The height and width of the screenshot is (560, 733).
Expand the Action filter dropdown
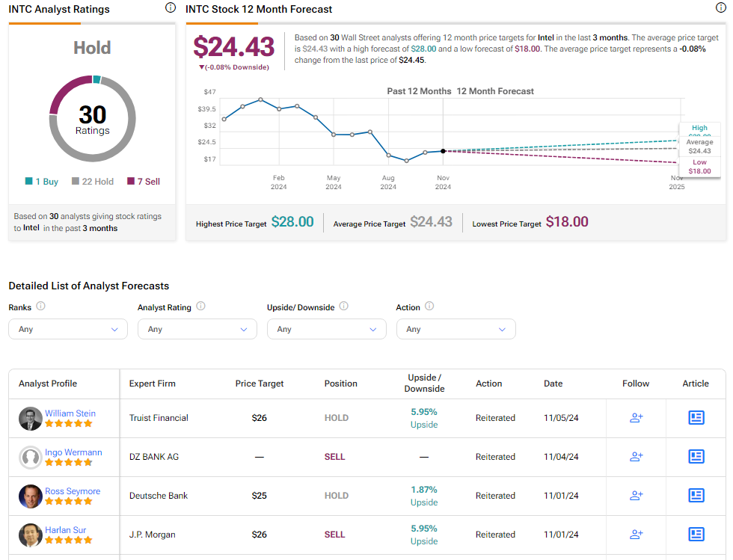pyautogui.click(x=456, y=329)
